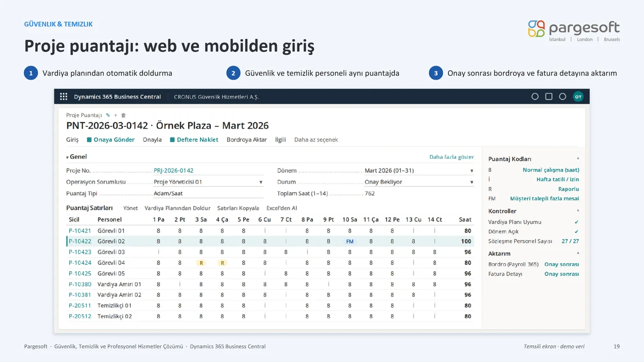
Task: Click Satırları Kopyala
Action: tap(238, 208)
